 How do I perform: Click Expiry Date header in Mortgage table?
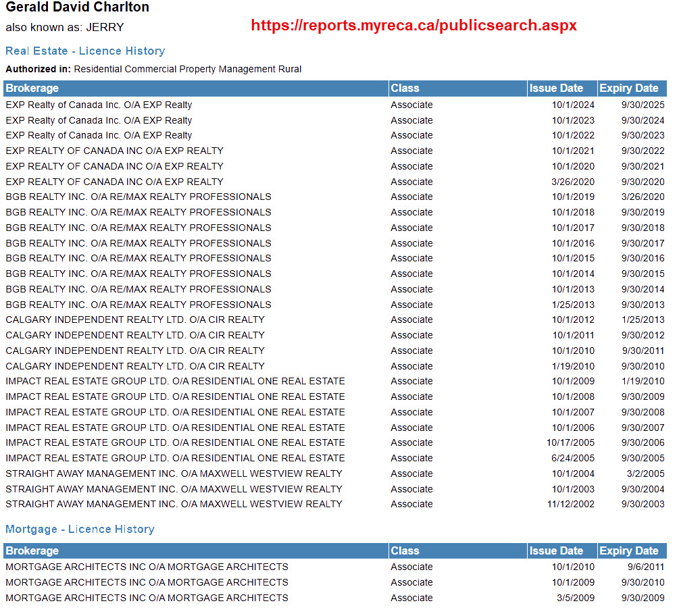(x=632, y=551)
